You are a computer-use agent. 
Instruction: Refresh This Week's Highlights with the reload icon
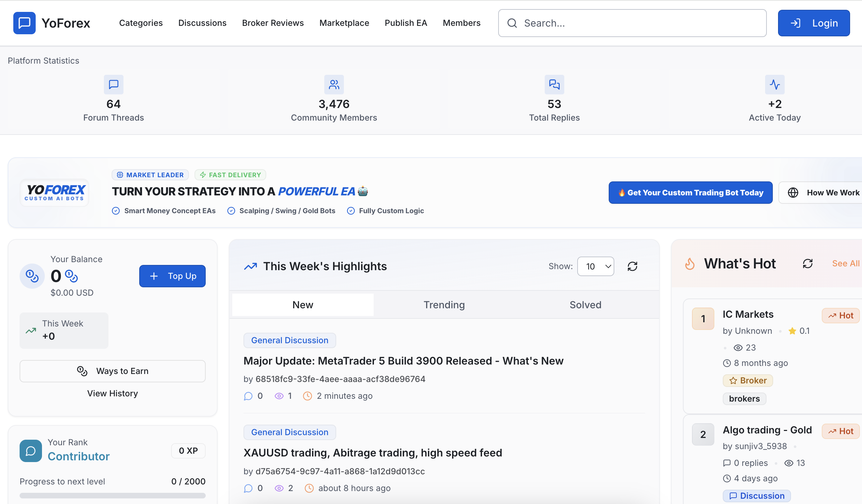pyautogui.click(x=633, y=266)
